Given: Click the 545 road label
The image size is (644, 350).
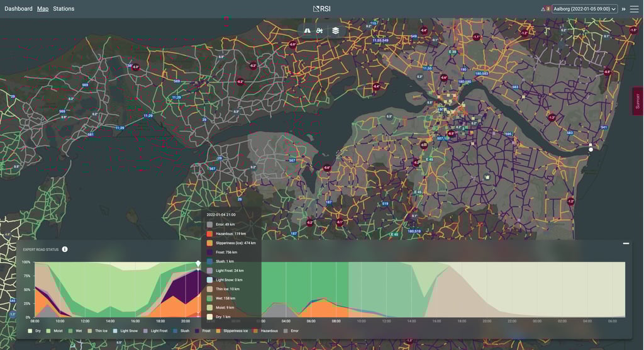Looking at the screenshot, I should click(13, 301).
